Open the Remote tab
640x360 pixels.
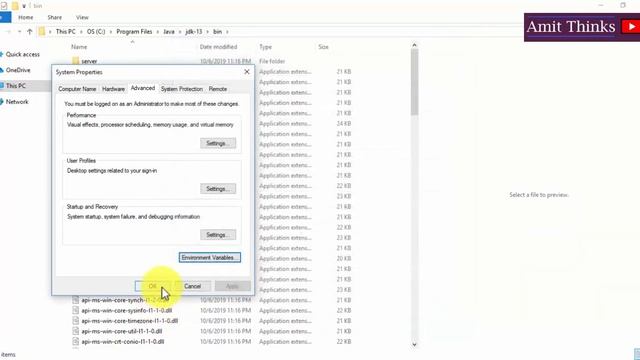click(218, 89)
